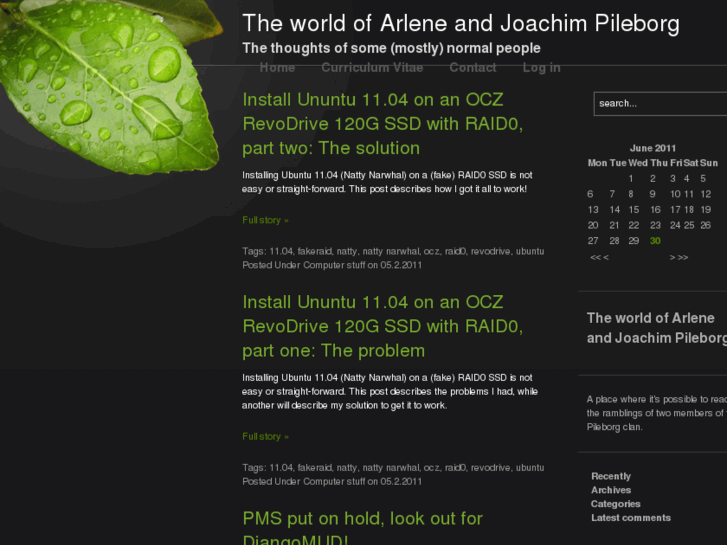Select June 30 in the calendar

[x=655, y=241]
